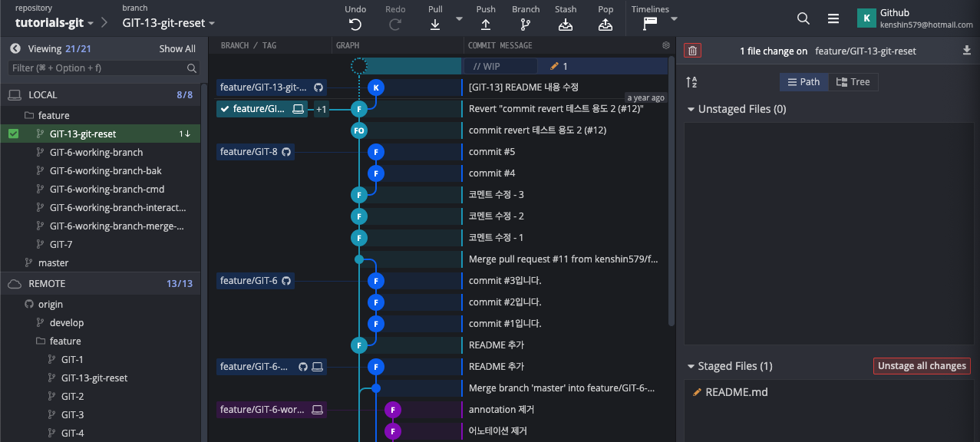Switch to Tree view
The height and width of the screenshot is (442, 980).
853,82
